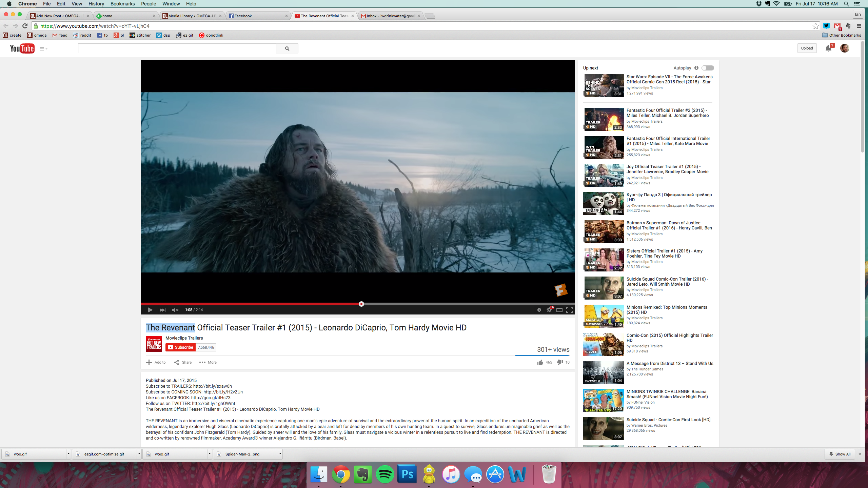This screenshot has height=488, width=868.
Task: Switch to the Gmail Inbox tab
Action: (x=390, y=16)
